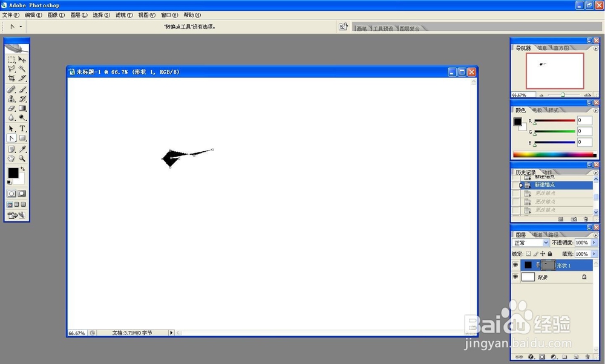This screenshot has width=605, height=364.
Task: Add a layer mask
Action: 542,357
